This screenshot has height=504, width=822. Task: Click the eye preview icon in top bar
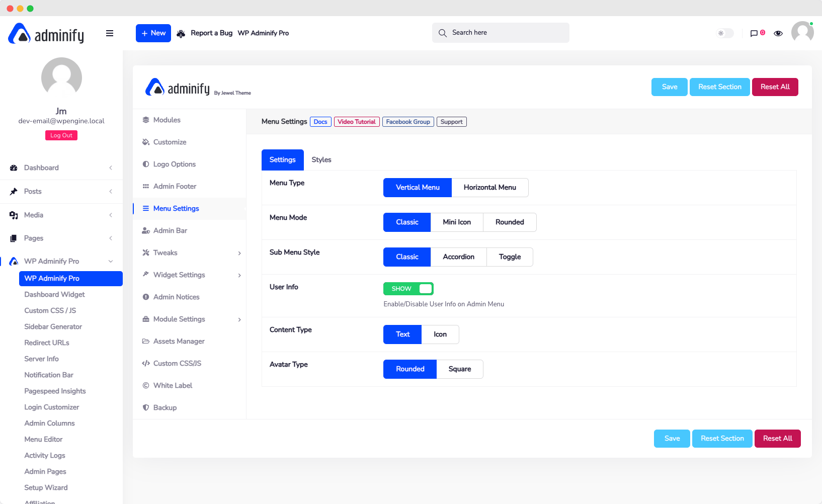[778, 33]
